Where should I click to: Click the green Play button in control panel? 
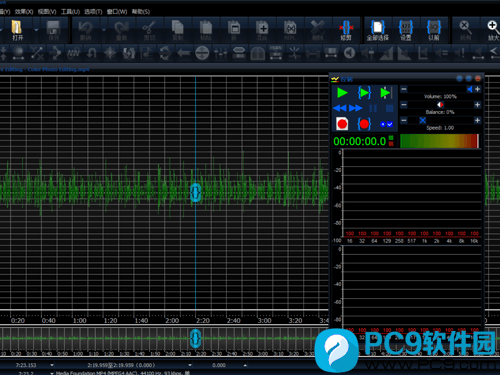(x=342, y=93)
